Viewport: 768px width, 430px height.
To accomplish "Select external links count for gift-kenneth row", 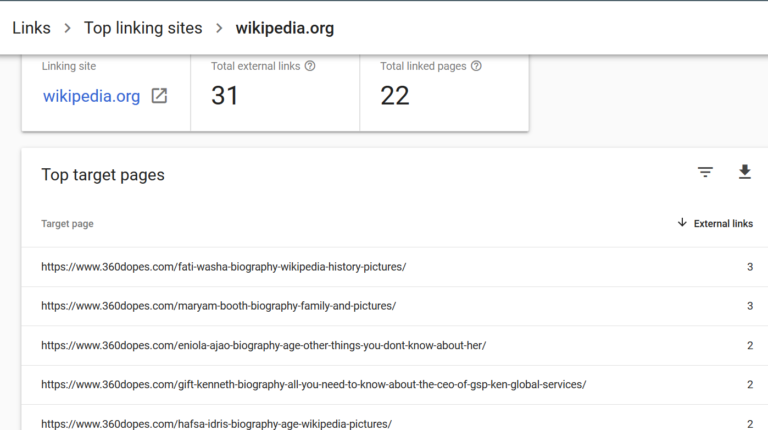I will (x=750, y=384).
